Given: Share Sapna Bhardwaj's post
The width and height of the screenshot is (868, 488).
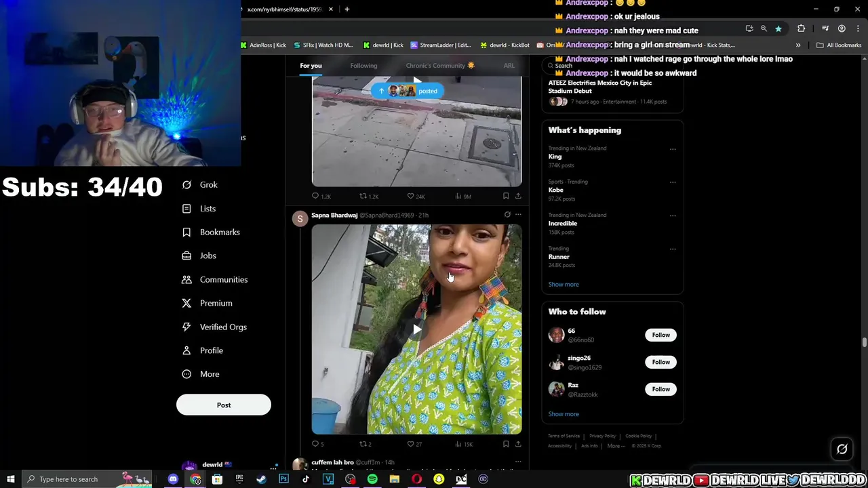Looking at the screenshot, I should 518,444.
